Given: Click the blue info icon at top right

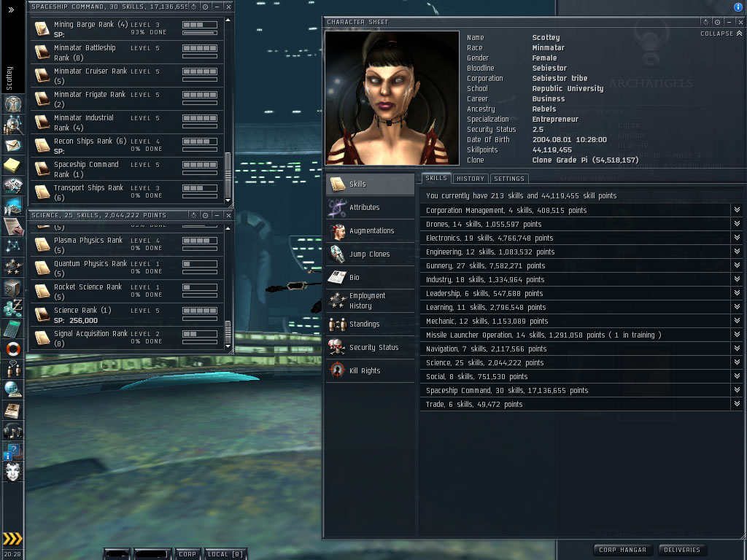Looking at the screenshot, I should pyautogui.click(x=738, y=7).
